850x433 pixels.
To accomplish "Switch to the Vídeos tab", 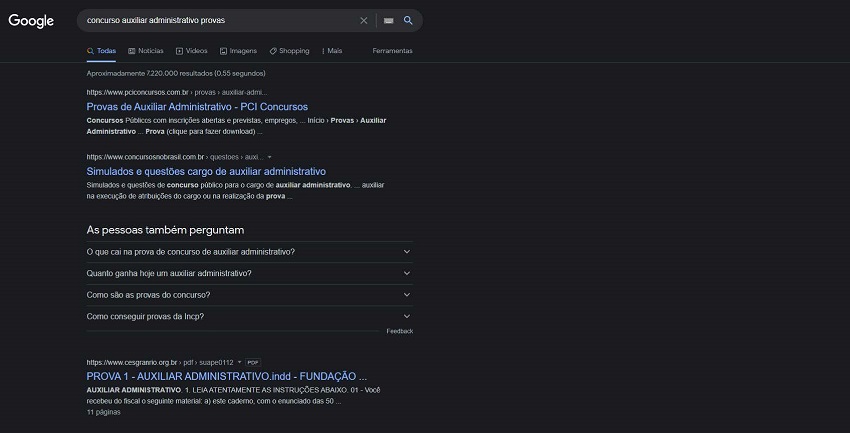I will [x=192, y=51].
